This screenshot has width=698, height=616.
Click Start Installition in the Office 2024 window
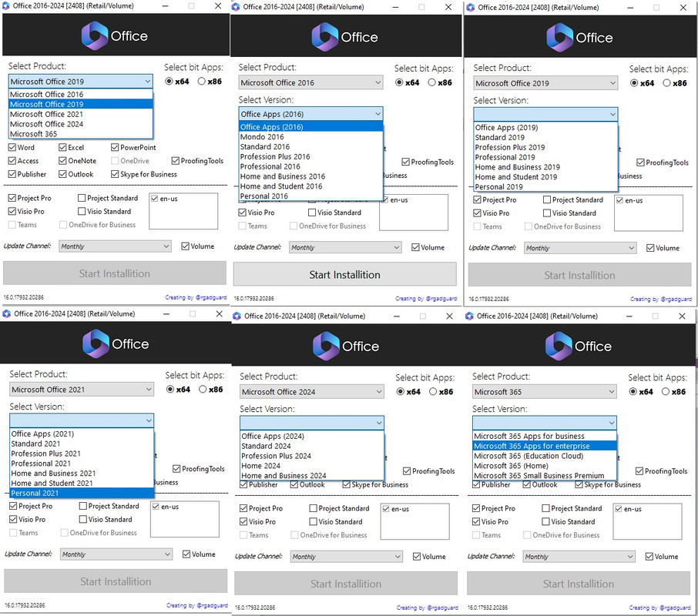pos(346,584)
